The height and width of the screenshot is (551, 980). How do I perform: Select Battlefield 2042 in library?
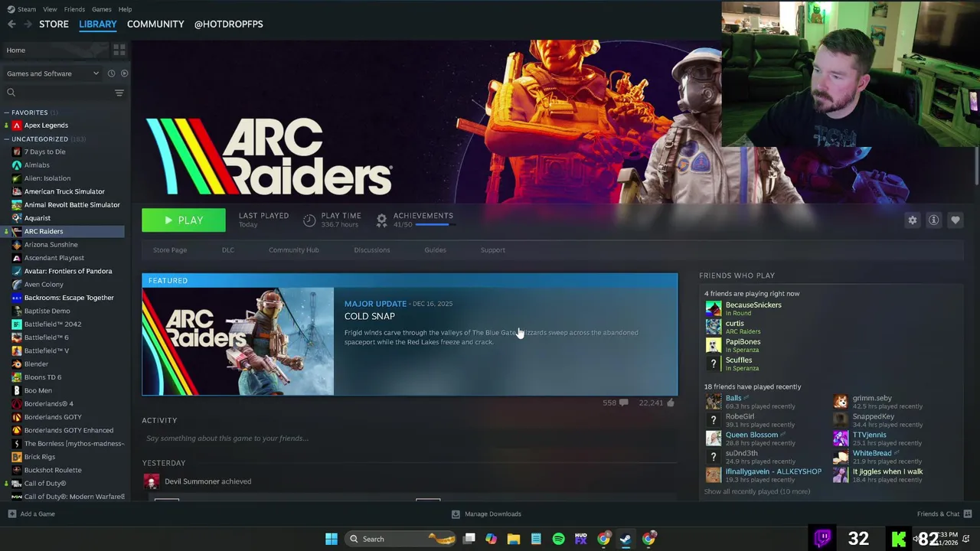(52, 324)
